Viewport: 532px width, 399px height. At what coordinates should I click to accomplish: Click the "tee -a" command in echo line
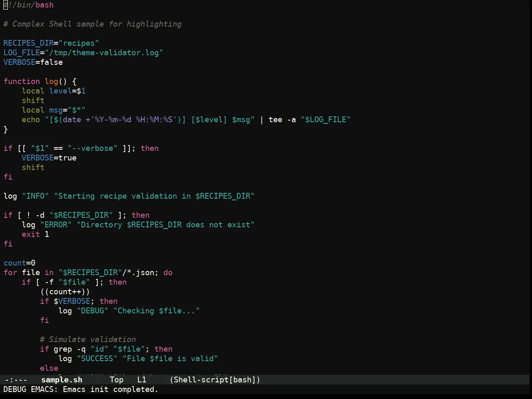click(282, 120)
